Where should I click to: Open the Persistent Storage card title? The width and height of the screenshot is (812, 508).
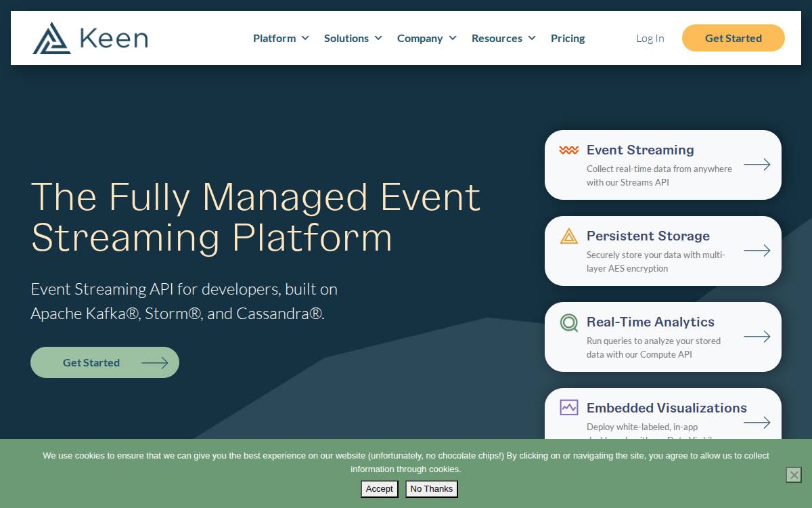coord(648,236)
